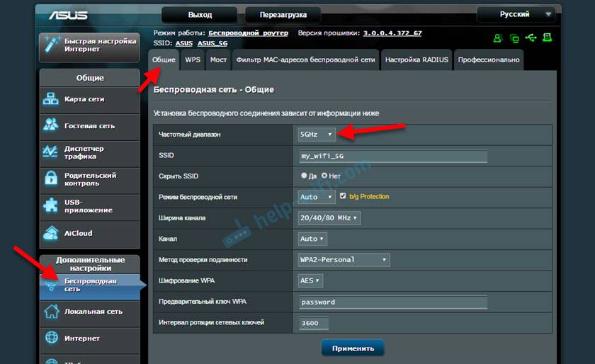Click the SSID field containing my_wifi_5G
Viewport: 595px width, 364px height.
(x=393, y=156)
